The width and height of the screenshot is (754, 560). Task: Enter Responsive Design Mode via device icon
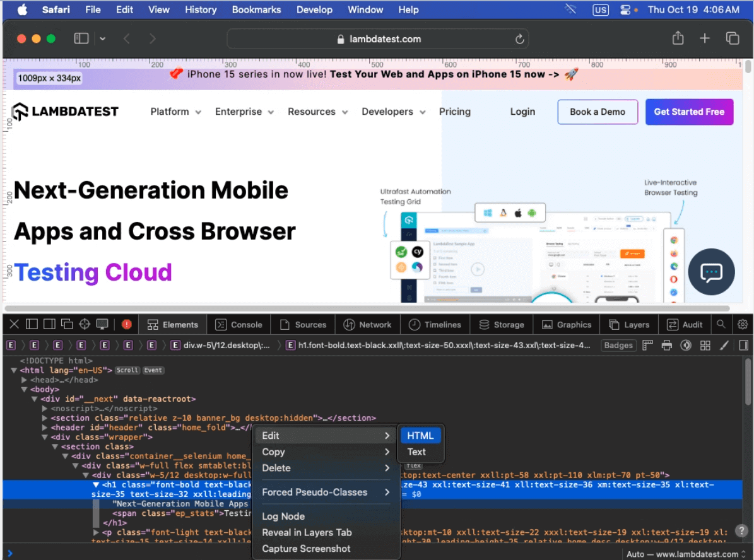click(102, 324)
